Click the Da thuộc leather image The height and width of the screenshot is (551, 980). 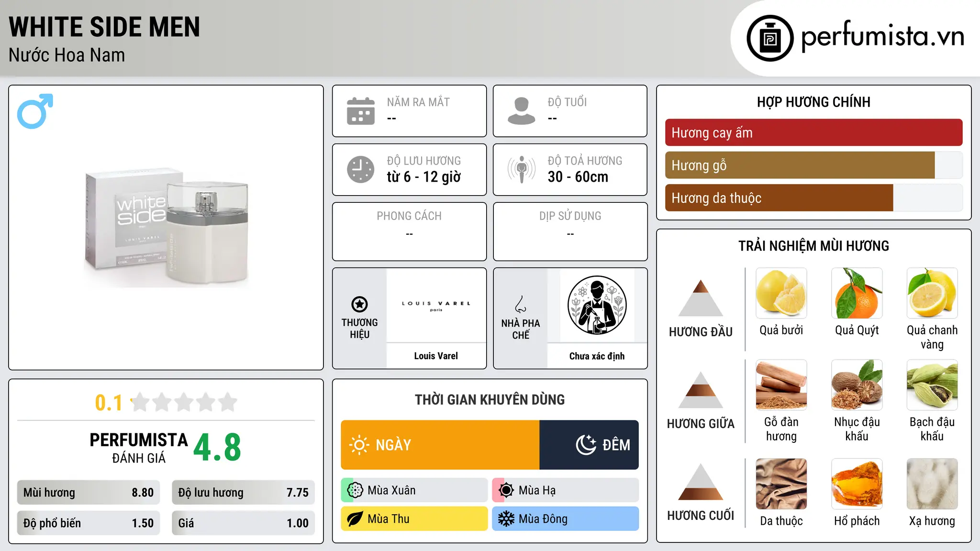click(x=781, y=484)
